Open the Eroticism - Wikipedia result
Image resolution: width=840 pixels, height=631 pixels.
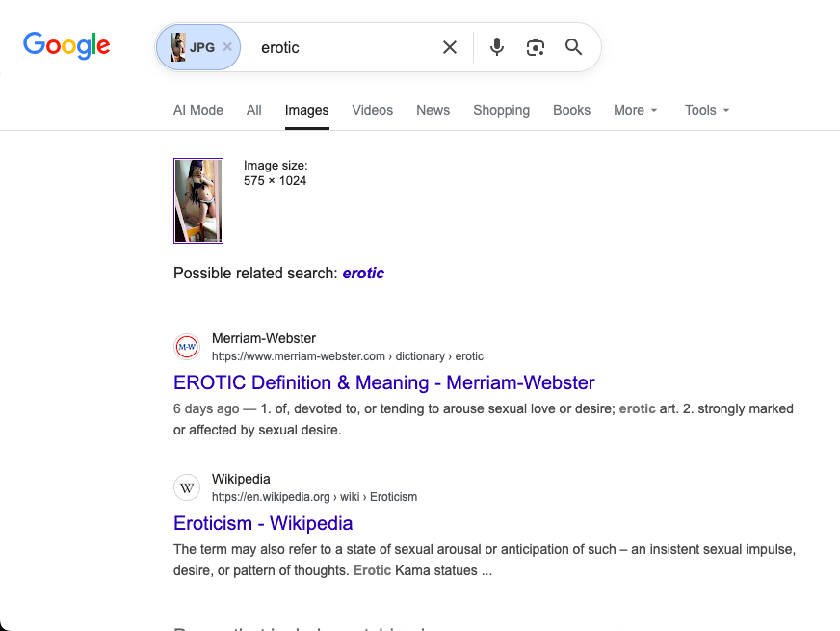click(x=263, y=523)
